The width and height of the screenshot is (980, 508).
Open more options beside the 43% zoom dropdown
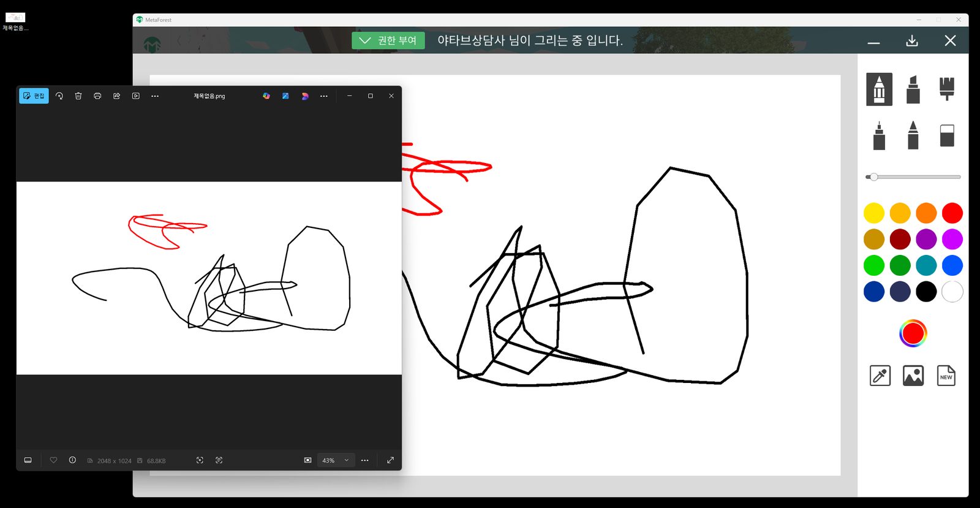tap(365, 460)
